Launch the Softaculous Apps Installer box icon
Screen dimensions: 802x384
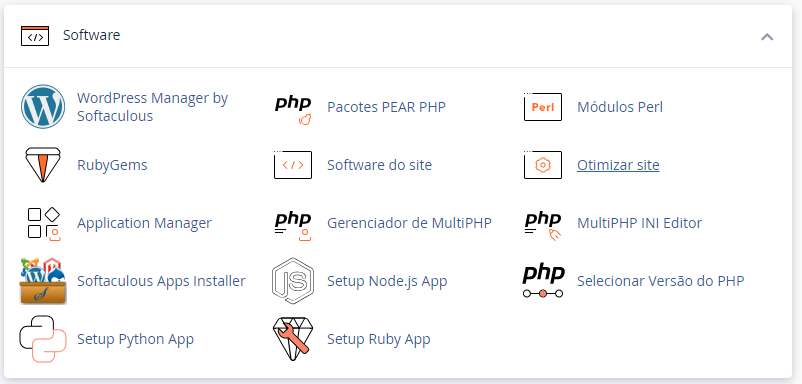tap(43, 281)
